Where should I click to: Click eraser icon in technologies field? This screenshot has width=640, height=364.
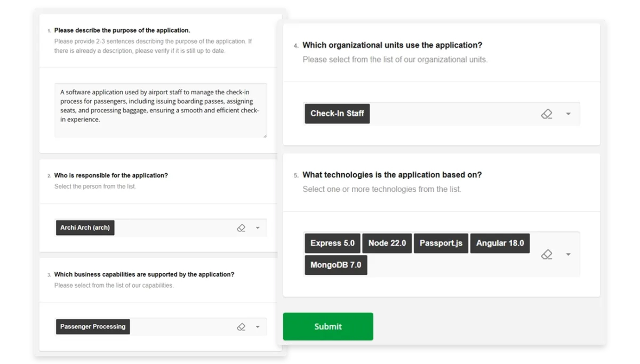pos(547,255)
